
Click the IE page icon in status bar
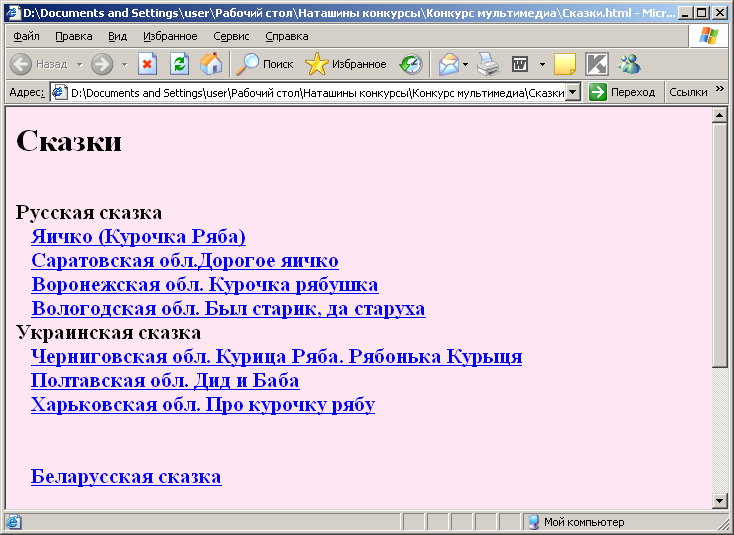pyautogui.click(x=13, y=522)
